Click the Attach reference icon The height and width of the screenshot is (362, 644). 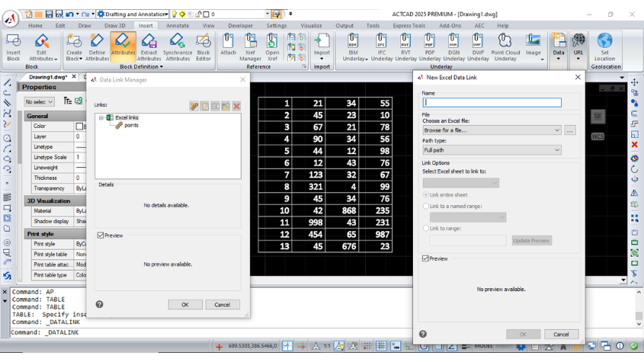pos(228,45)
